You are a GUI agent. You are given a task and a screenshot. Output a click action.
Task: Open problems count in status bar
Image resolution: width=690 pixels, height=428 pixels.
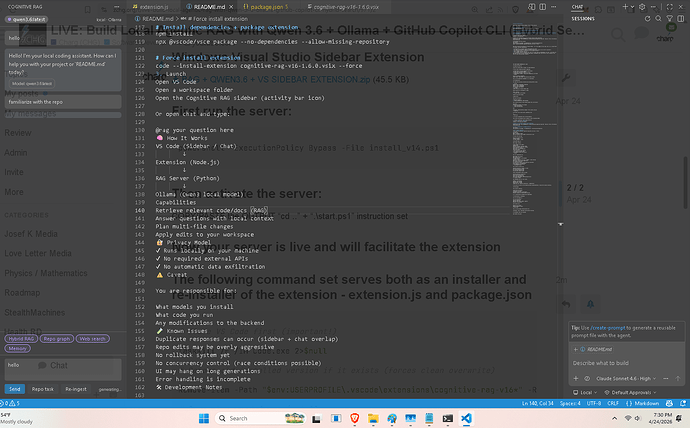(11, 403)
